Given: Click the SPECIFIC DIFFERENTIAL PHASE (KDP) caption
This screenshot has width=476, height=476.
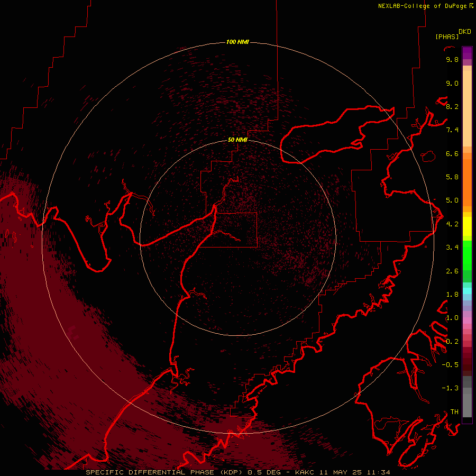Looking at the screenshot, I should point(164,472).
